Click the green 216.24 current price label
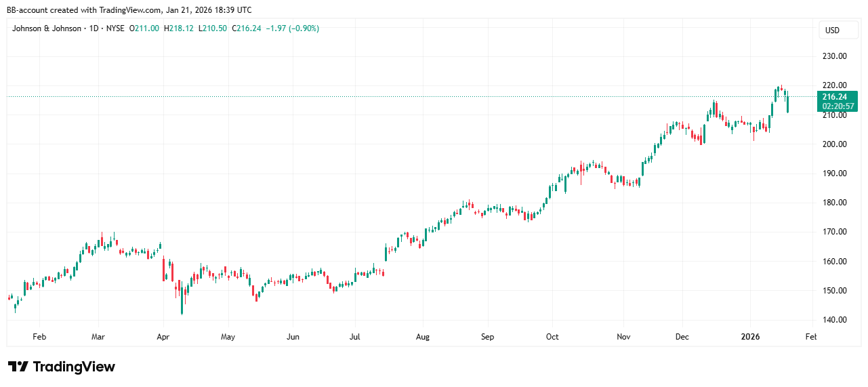The height and width of the screenshot is (387, 868). click(834, 97)
